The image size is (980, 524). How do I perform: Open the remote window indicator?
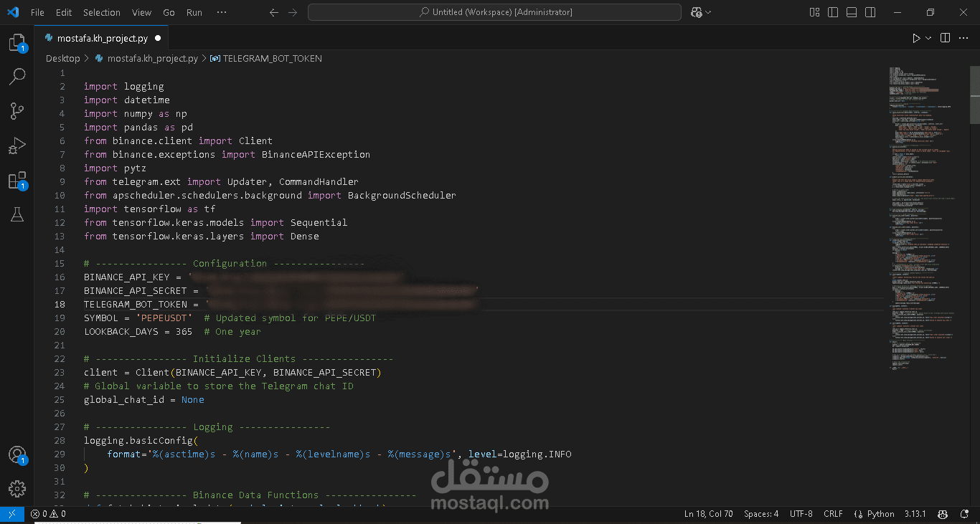[x=11, y=514]
